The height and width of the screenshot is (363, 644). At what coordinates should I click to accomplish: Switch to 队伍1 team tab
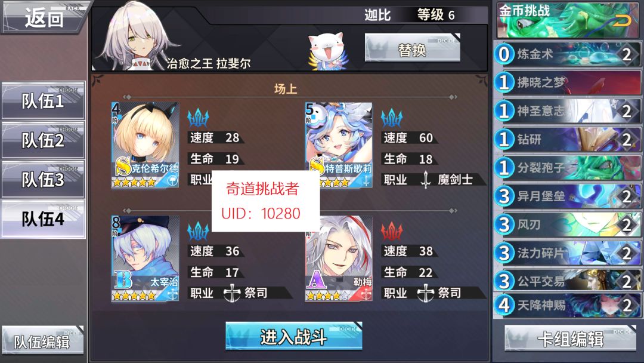43,101
